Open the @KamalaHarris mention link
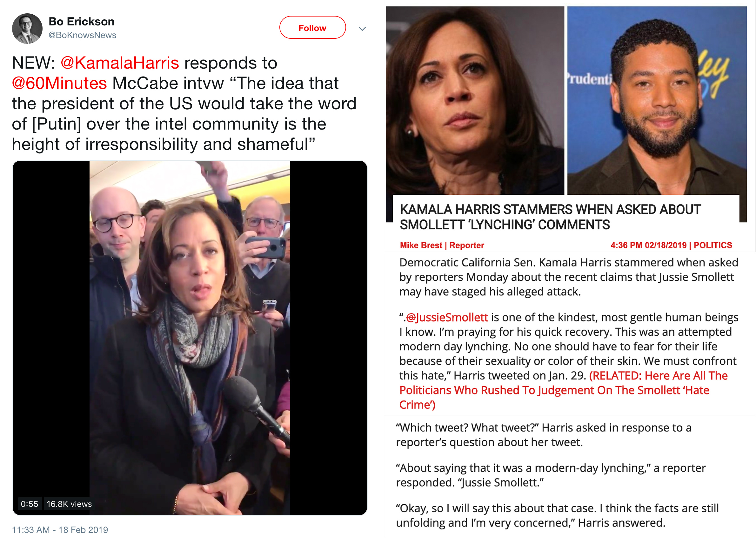756x538 pixels. tap(119, 63)
